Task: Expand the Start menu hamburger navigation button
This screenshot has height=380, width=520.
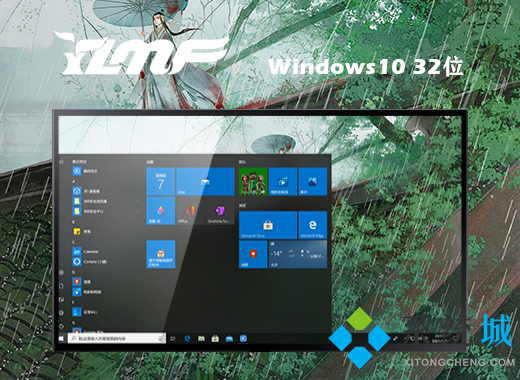Action: pyautogui.click(x=61, y=162)
